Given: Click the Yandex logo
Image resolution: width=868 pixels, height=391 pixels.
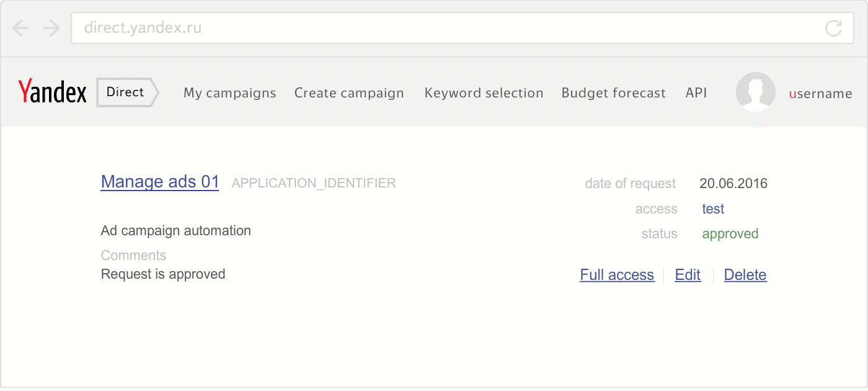Looking at the screenshot, I should pos(52,92).
